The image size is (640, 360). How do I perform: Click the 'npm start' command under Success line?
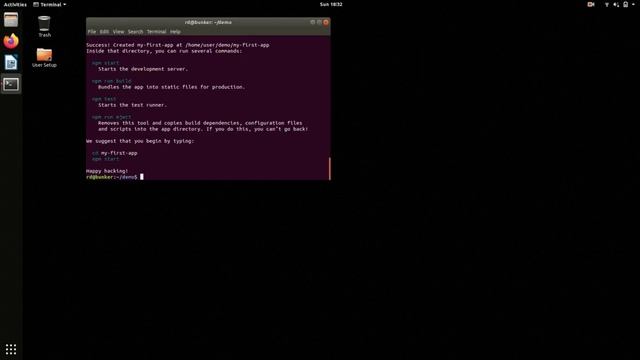point(106,63)
